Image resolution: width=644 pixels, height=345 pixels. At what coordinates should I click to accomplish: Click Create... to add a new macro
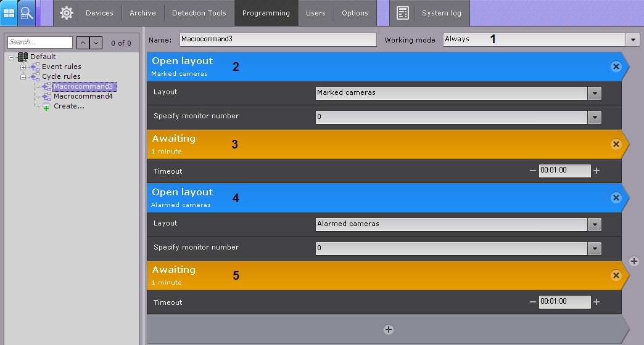(68, 106)
